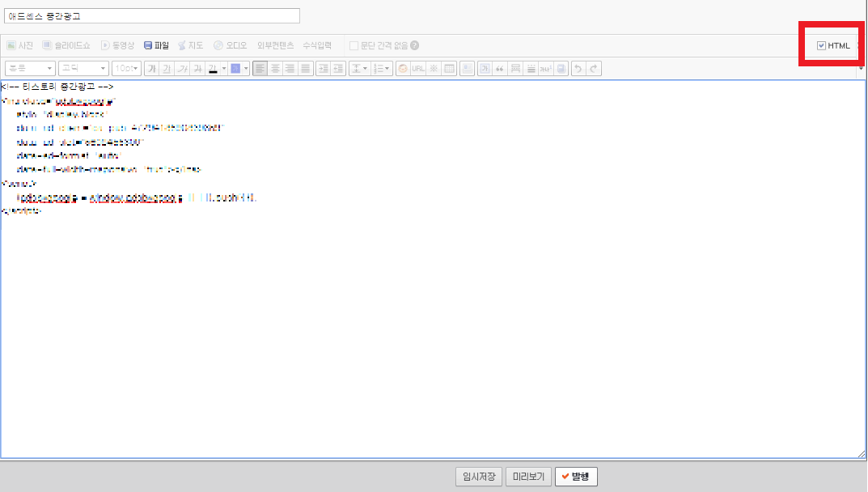868x492 pixels.
Task: Toggle underline formatting
Action: pos(167,68)
